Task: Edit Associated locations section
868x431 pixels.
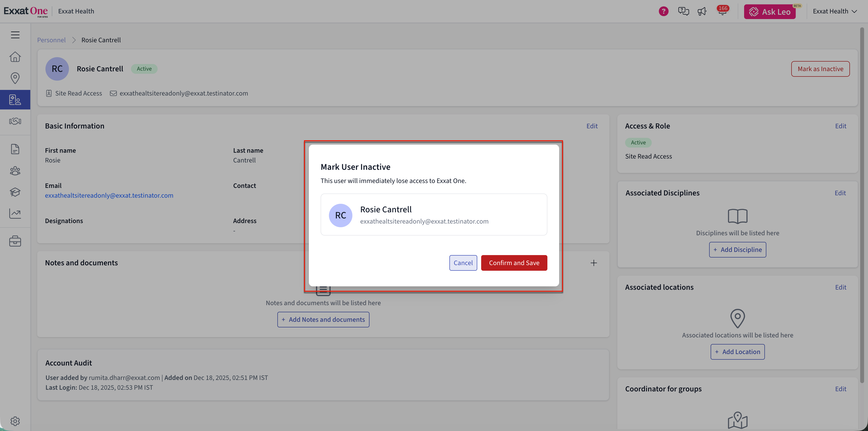Action: point(840,287)
